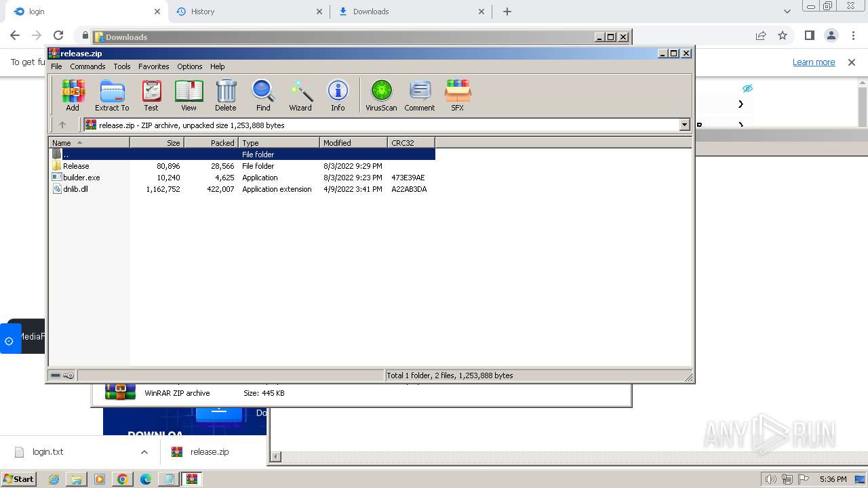Screen dimensions: 868x488
Task: Open the View toolbar icon
Action: (x=189, y=95)
